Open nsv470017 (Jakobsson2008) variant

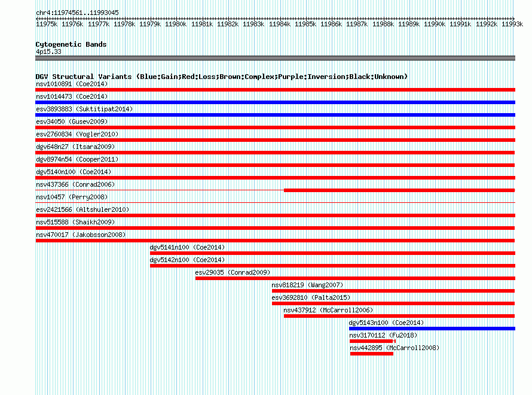tap(81, 235)
